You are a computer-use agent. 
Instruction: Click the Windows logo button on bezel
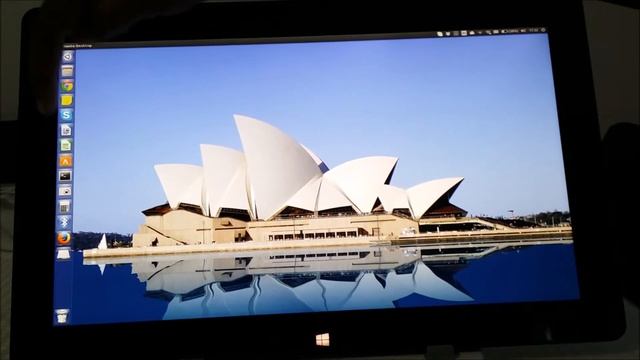pos(322,339)
